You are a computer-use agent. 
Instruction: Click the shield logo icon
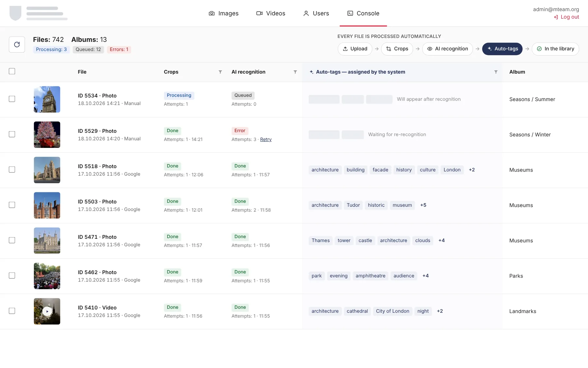tap(15, 13)
